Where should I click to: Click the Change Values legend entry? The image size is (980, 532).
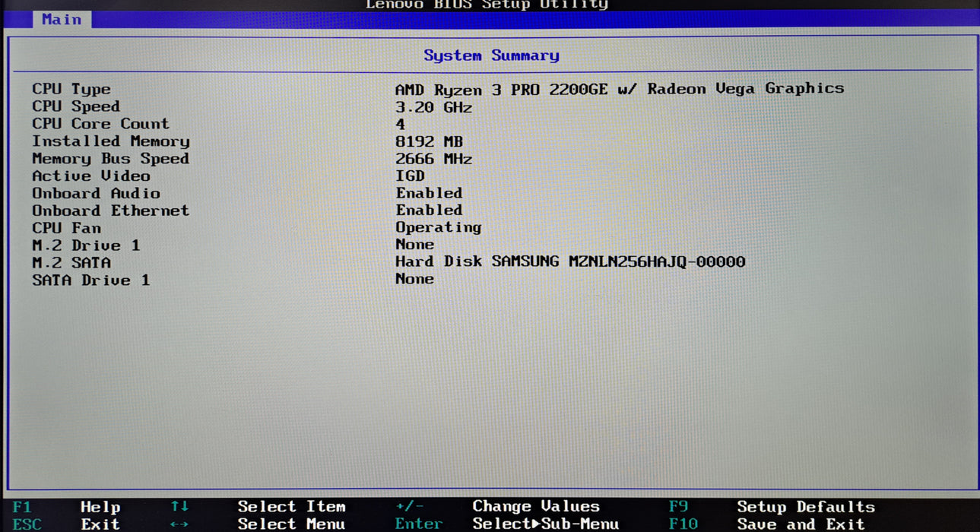(536, 506)
